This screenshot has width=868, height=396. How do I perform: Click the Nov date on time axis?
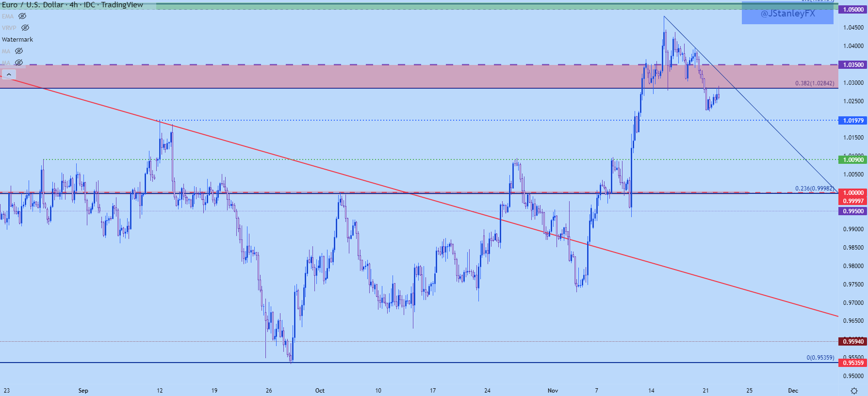553,391
